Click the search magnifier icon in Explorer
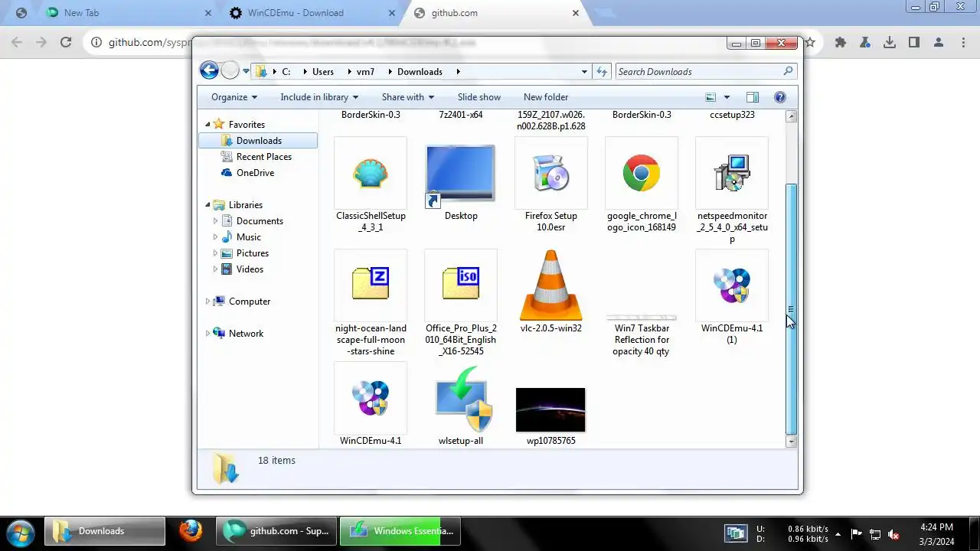The width and height of the screenshot is (980, 551). click(788, 71)
